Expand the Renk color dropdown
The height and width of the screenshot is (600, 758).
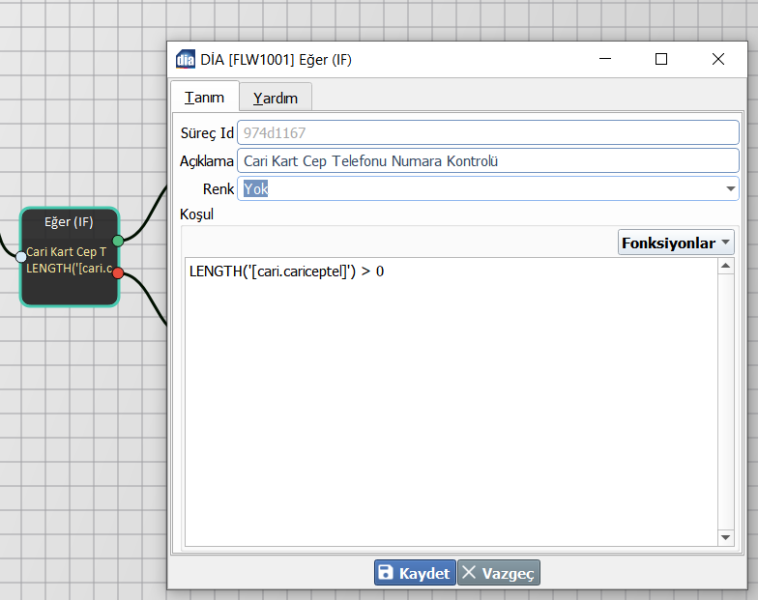point(729,189)
